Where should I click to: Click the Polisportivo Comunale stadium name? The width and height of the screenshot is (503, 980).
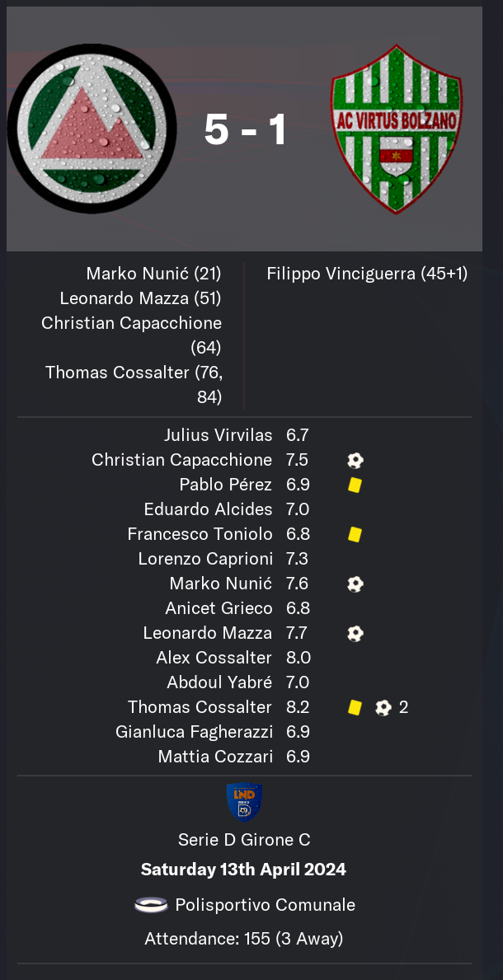pyautogui.click(x=265, y=905)
